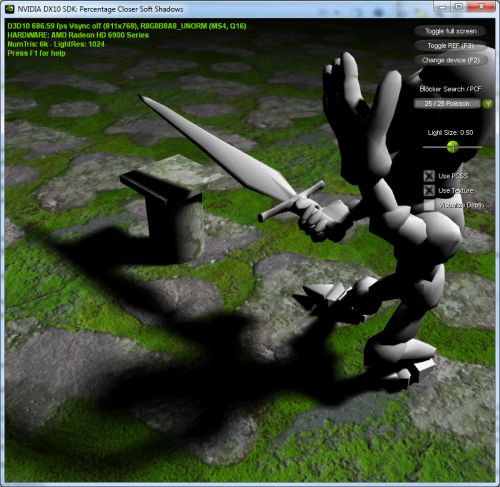Viewport: 500px width, 487px height.
Task: Uncheck the Use PCSS checkbox
Action: click(429, 176)
